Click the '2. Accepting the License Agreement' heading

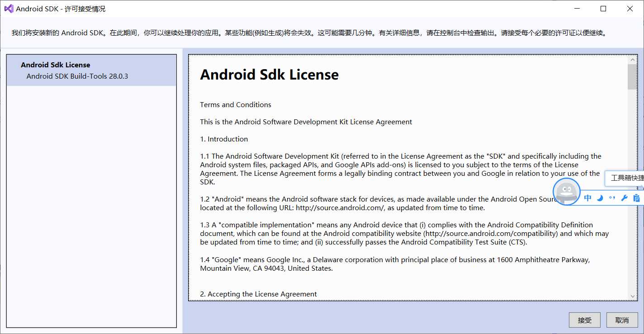pos(258,294)
